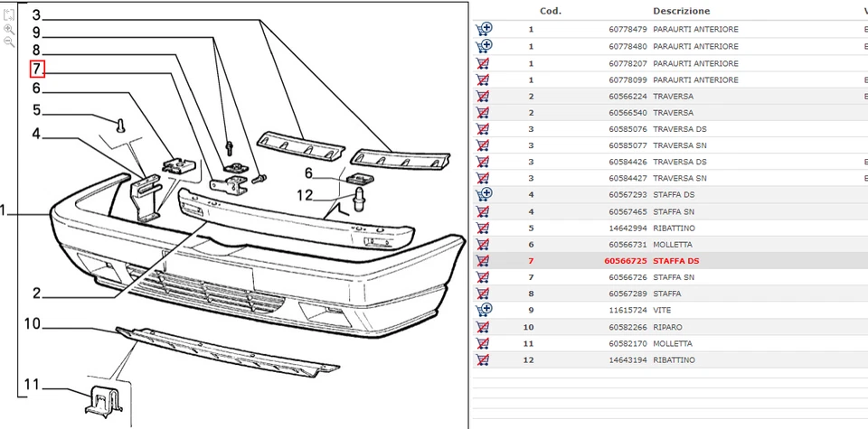Add STAFFA DS 60567293 to cart

(x=484, y=194)
